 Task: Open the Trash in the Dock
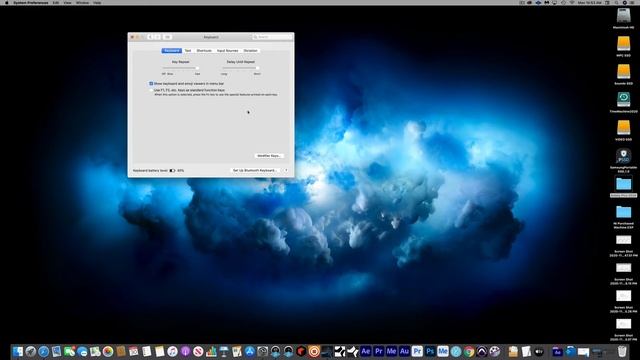point(622,351)
